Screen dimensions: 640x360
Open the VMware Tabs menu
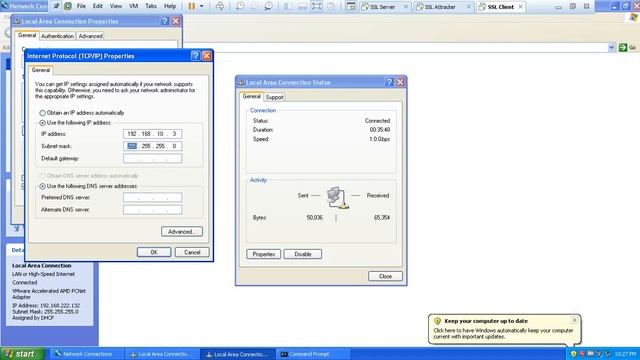click(151, 6)
